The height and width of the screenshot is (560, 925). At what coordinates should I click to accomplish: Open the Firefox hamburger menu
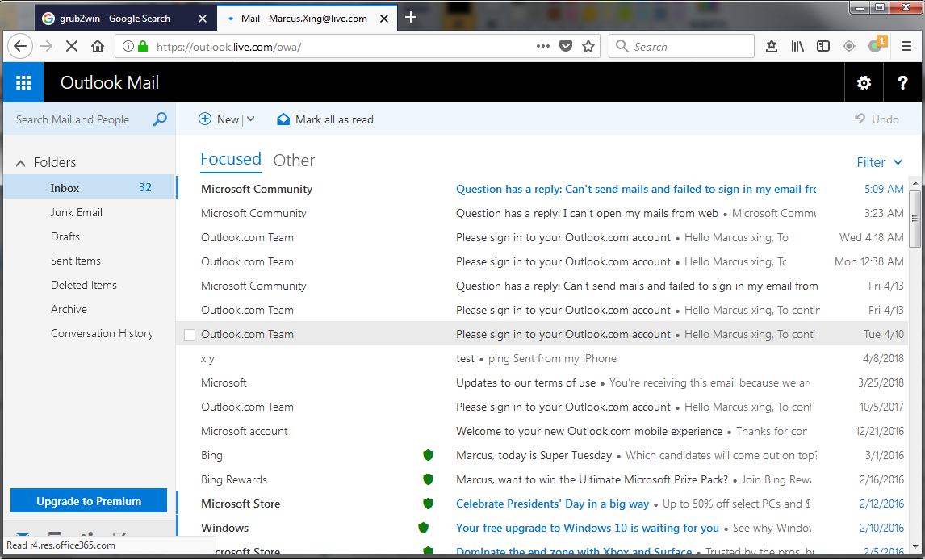pos(906,46)
